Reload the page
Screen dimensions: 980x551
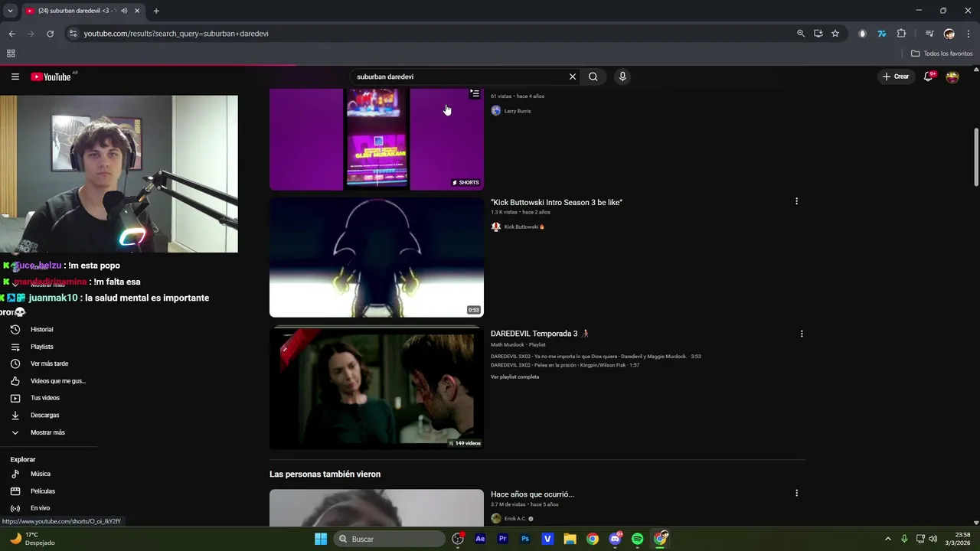pos(50,34)
